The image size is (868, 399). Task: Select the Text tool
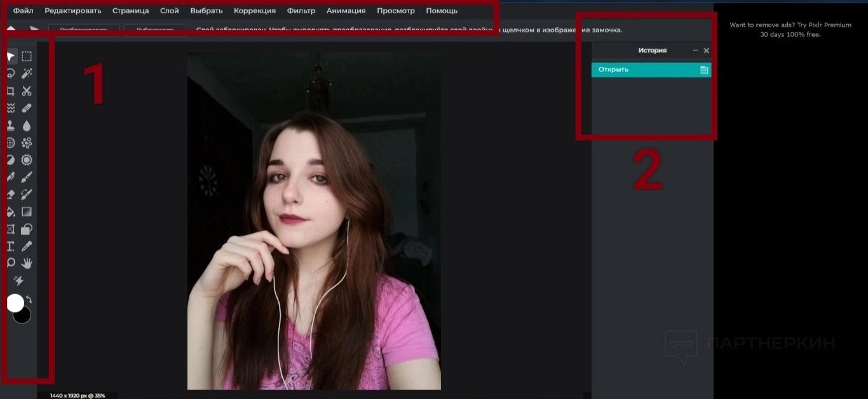[x=11, y=246]
